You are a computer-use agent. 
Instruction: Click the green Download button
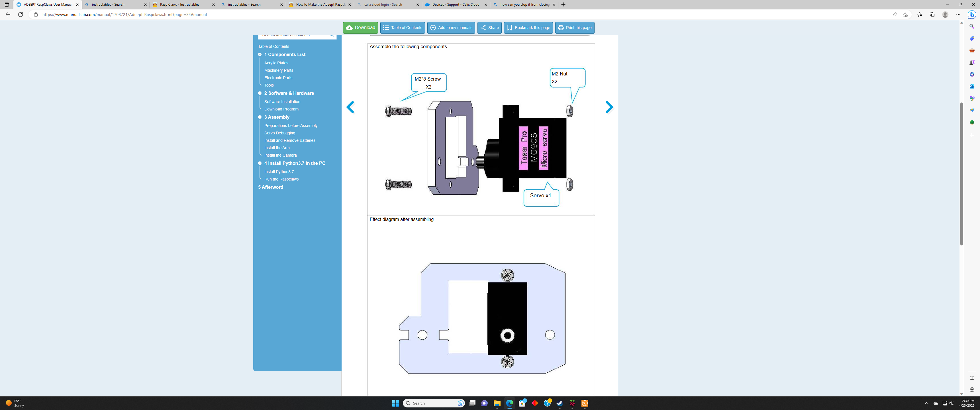[x=360, y=27]
